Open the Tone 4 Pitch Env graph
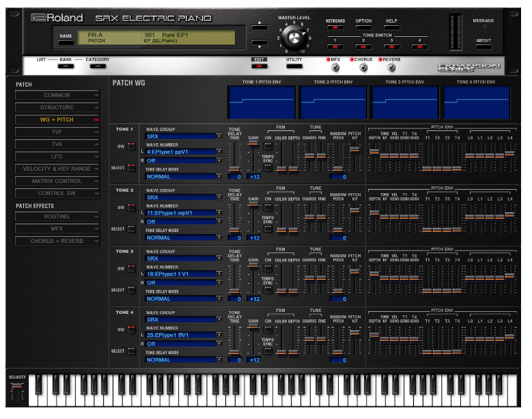The width and height of the screenshot is (532, 419). (477, 102)
